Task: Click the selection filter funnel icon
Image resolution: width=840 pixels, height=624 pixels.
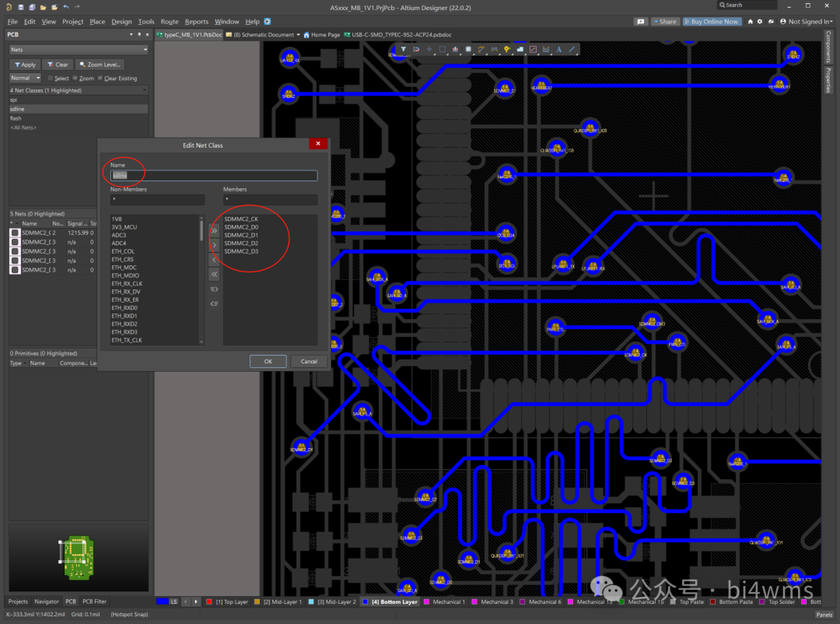Action: (x=404, y=49)
